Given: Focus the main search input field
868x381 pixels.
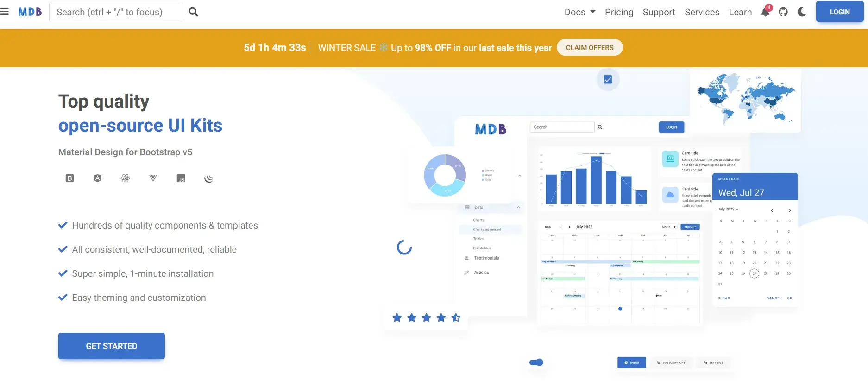Looking at the screenshot, I should point(116,12).
